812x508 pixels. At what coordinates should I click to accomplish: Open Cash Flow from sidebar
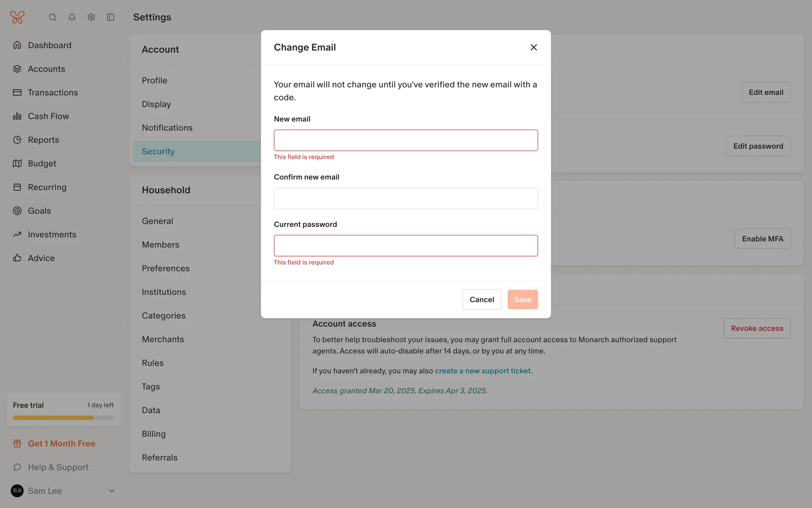48,116
